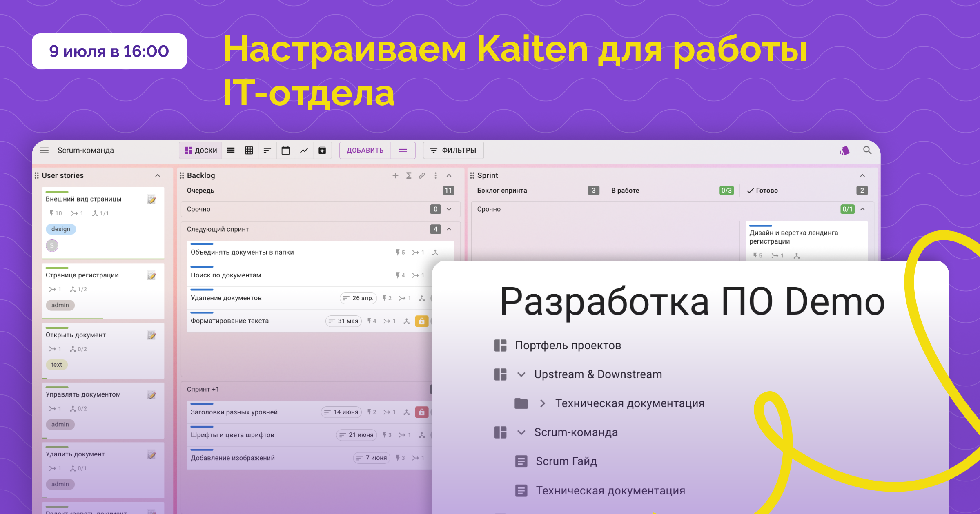Open note icon on Страница регистрации card
The height and width of the screenshot is (514, 980).
coord(151,276)
